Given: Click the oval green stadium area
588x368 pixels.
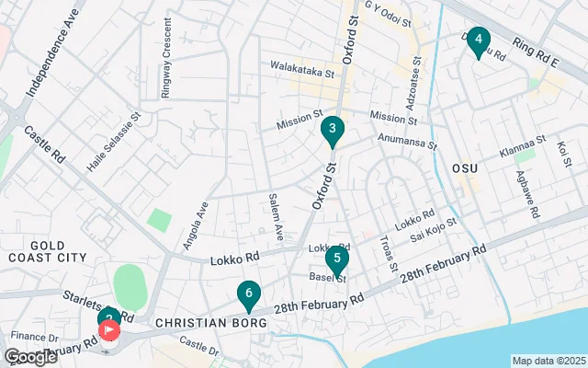Looking at the screenshot, I should click(130, 288).
